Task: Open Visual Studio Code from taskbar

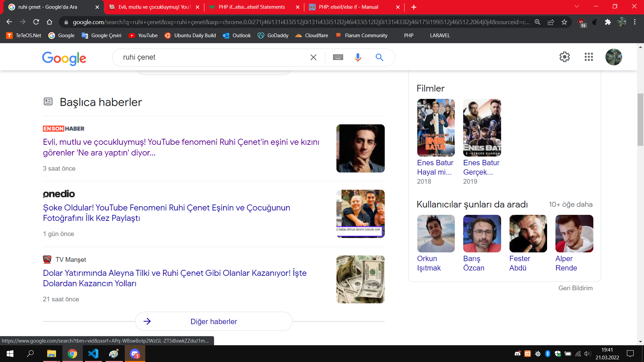Action: pos(93,354)
